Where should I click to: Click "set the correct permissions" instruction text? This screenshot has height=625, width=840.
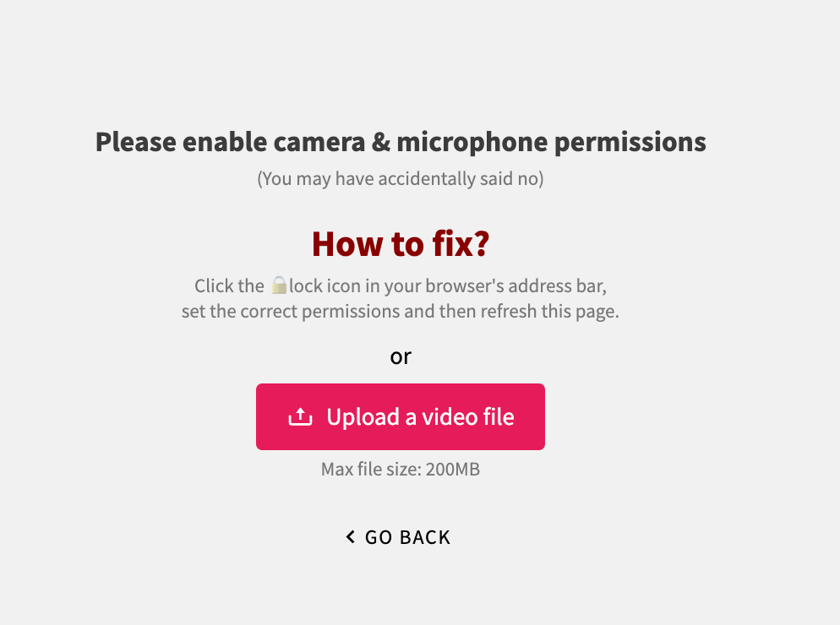(x=291, y=311)
